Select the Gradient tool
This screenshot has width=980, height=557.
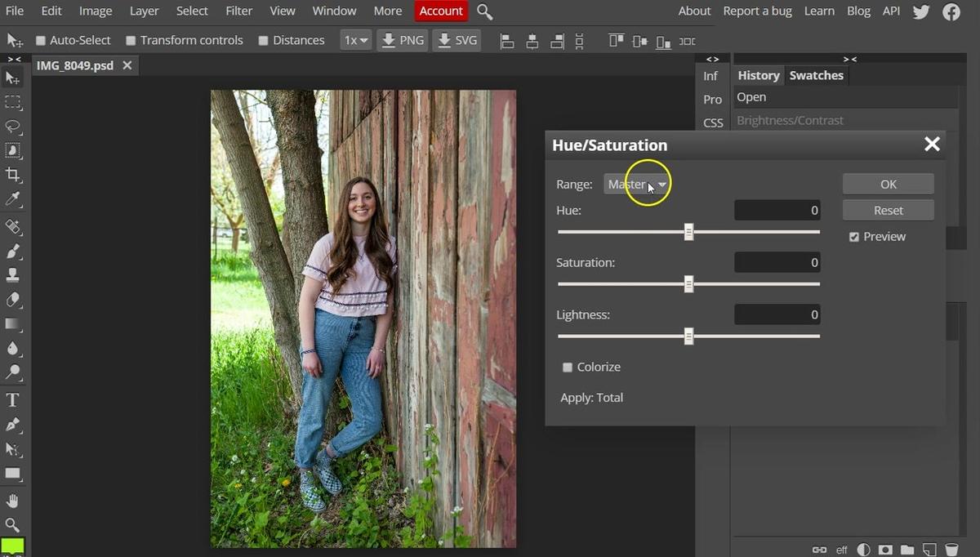click(13, 324)
